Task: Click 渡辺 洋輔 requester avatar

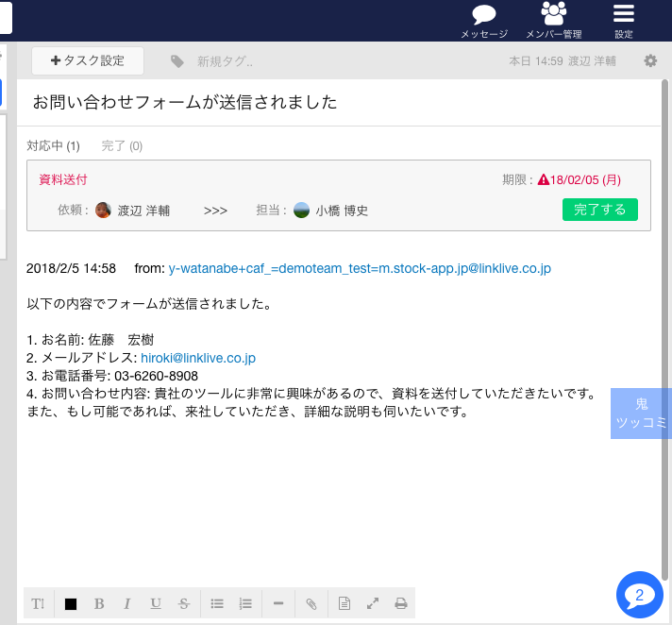Action: pyautogui.click(x=103, y=210)
